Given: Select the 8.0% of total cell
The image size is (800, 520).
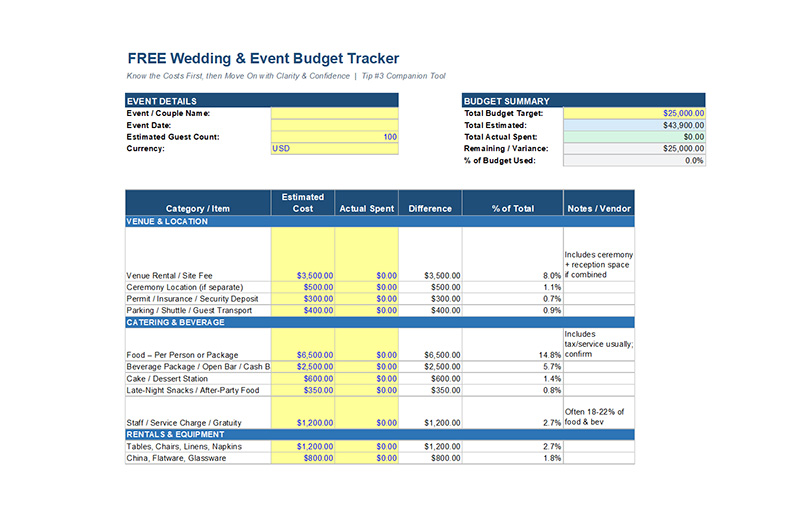Looking at the screenshot, I should 513,254.
